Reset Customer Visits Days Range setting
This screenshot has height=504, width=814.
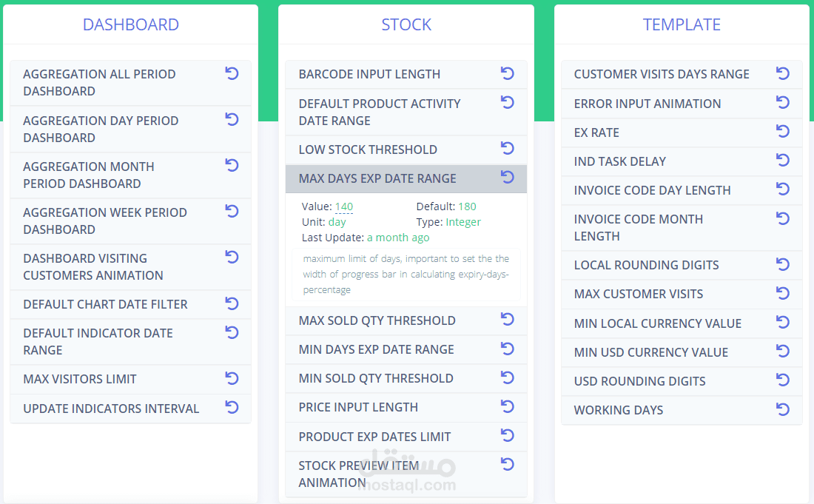click(782, 73)
